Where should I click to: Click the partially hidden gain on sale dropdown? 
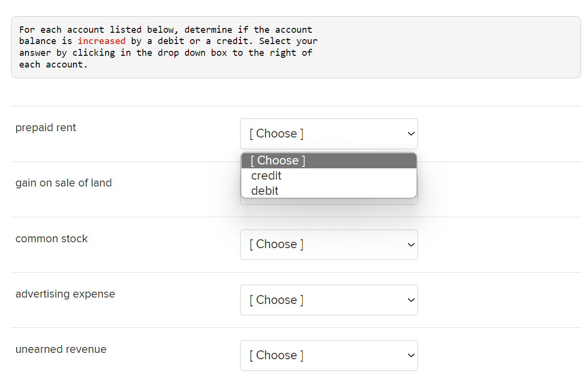[x=328, y=201]
